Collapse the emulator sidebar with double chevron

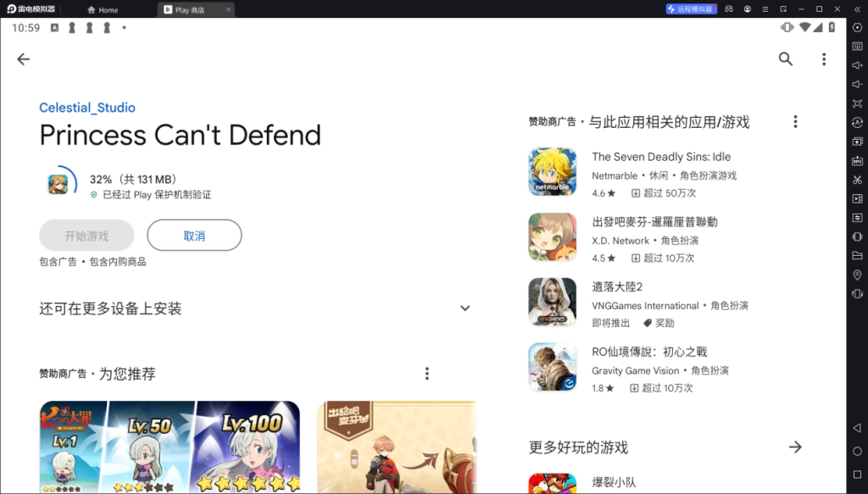[858, 8]
